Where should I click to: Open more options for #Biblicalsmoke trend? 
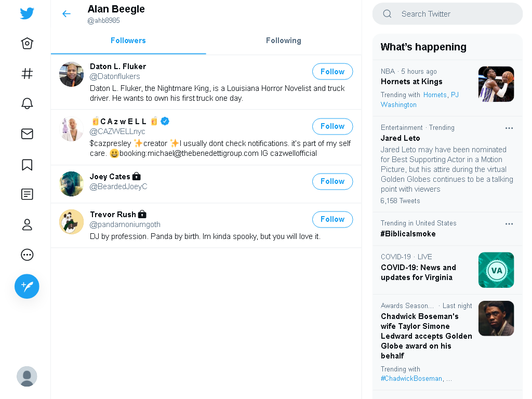(x=509, y=224)
